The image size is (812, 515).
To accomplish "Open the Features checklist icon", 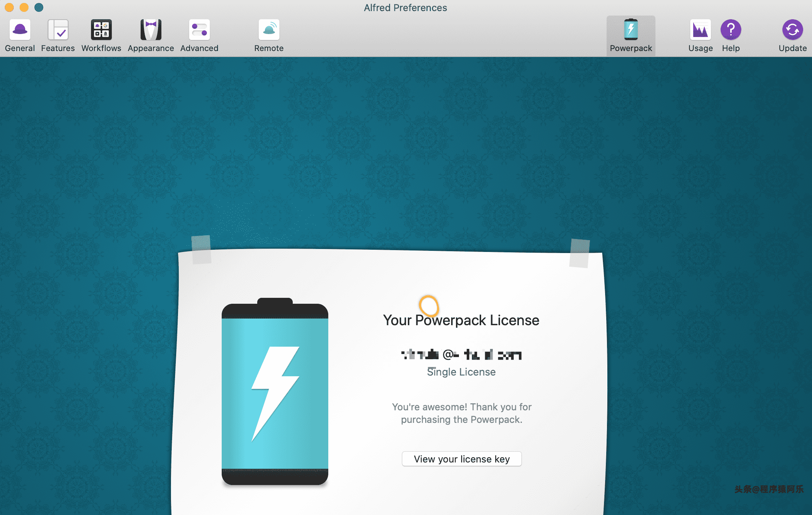I will pyautogui.click(x=58, y=30).
